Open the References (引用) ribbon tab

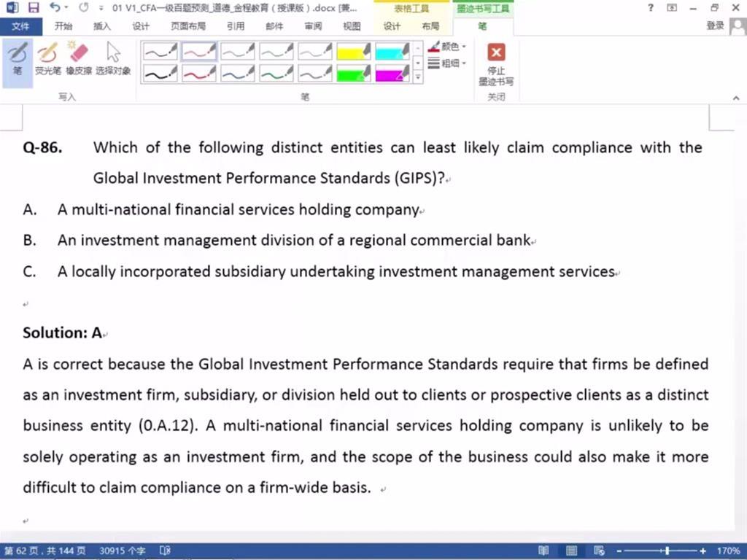(x=236, y=26)
